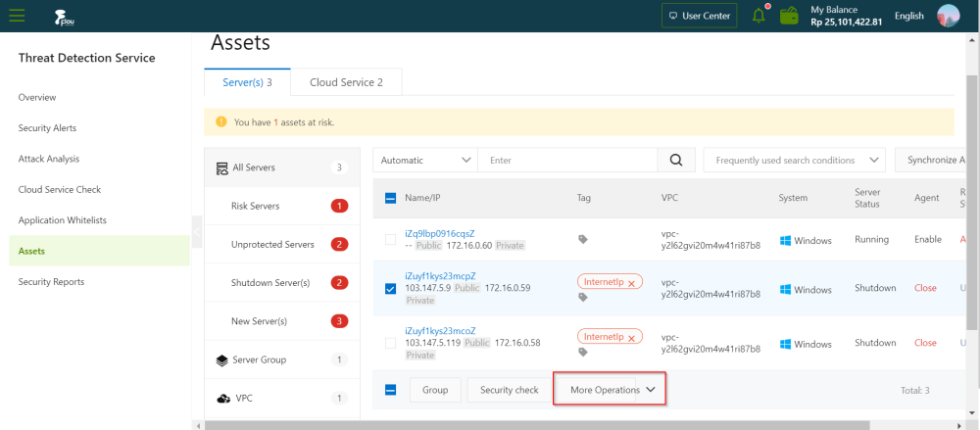Open server link iZuyf1kys23mcpZ
Screen dimensions: 980x430
pyautogui.click(x=440, y=276)
